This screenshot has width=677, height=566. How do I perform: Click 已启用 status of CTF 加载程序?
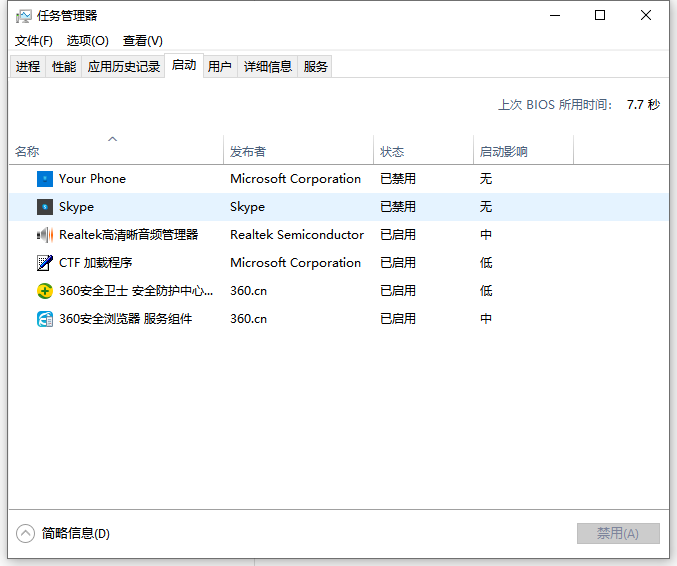pyautogui.click(x=398, y=263)
